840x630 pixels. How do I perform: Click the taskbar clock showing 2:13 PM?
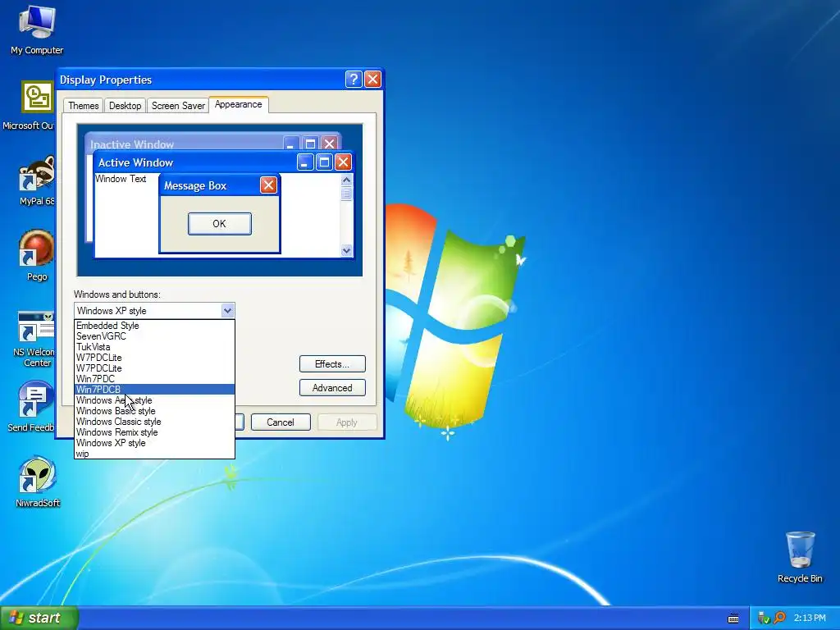(x=810, y=618)
